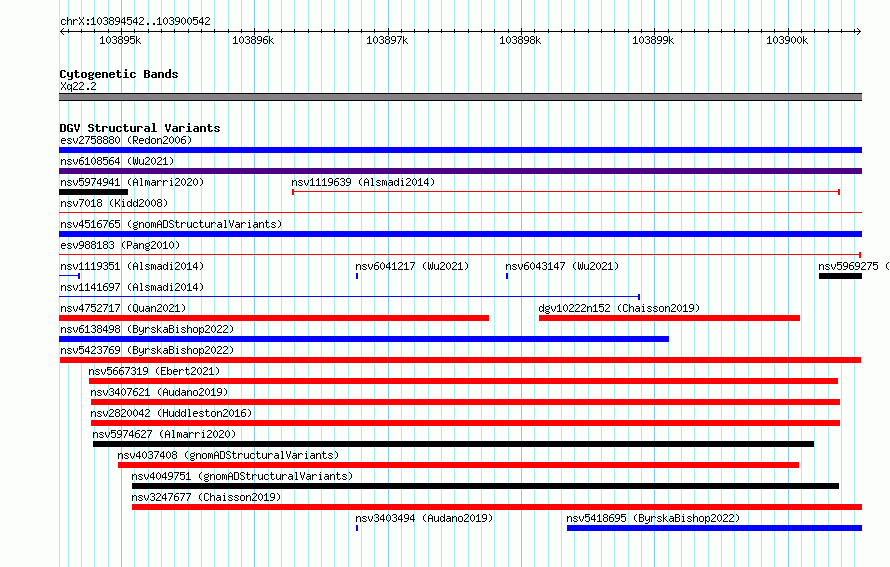Select the short black nsv5974941 bar

[x=94, y=192]
